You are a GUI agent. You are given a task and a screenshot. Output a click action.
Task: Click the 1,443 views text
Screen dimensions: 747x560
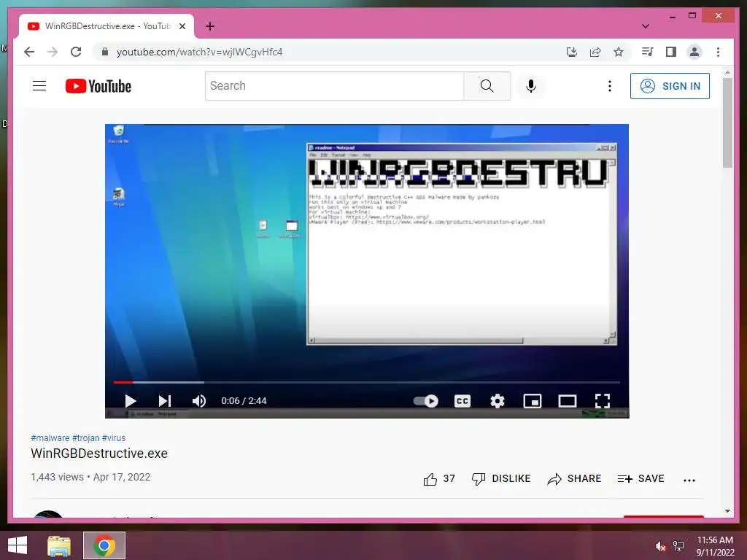pos(57,477)
